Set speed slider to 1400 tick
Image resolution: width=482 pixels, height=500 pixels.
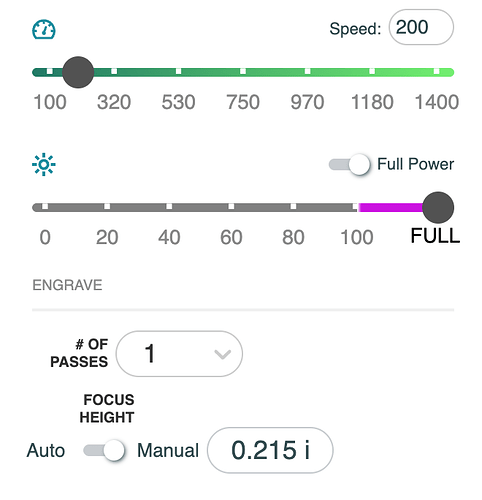coord(436,71)
